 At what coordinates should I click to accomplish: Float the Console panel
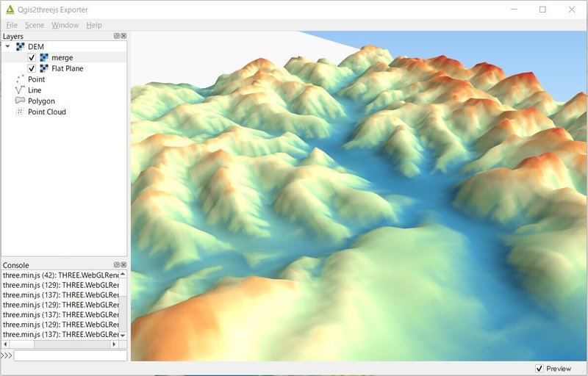point(117,265)
